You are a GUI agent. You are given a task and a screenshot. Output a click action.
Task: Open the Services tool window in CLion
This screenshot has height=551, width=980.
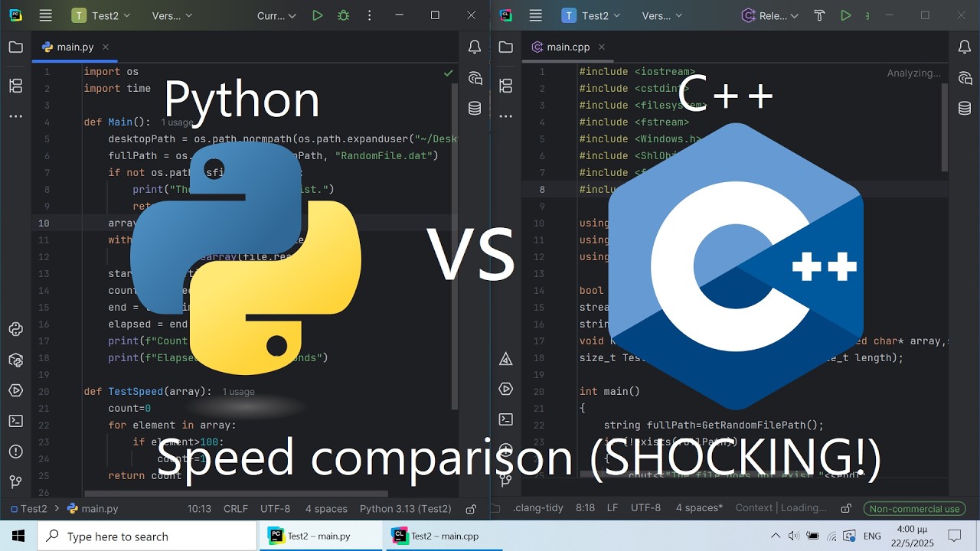[505, 389]
